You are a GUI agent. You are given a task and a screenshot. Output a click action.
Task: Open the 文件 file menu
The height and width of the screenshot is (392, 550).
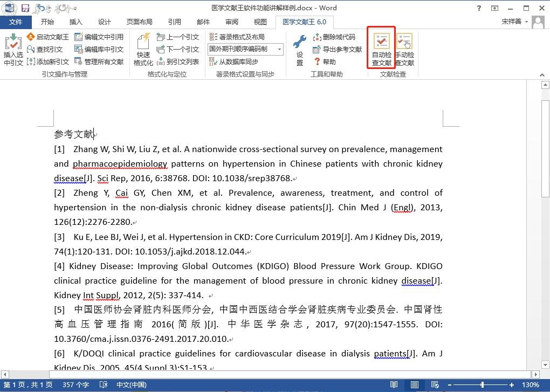16,22
